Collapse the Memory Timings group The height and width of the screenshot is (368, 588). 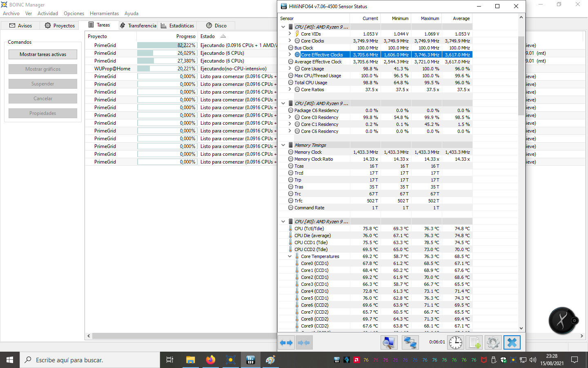pos(283,145)
